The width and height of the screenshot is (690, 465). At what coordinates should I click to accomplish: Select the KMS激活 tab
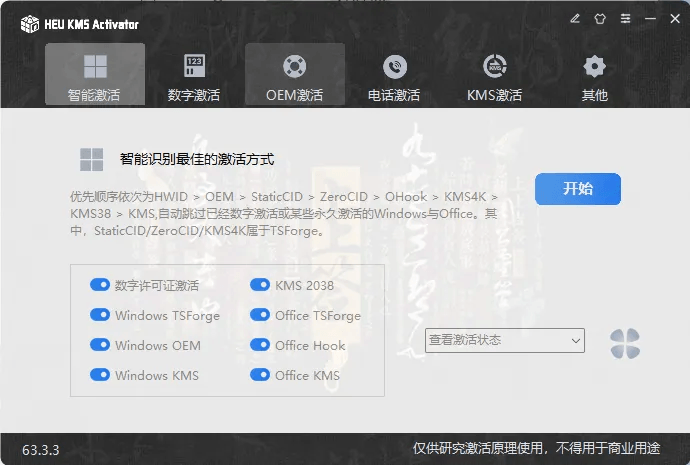click(x=495, y=74)
